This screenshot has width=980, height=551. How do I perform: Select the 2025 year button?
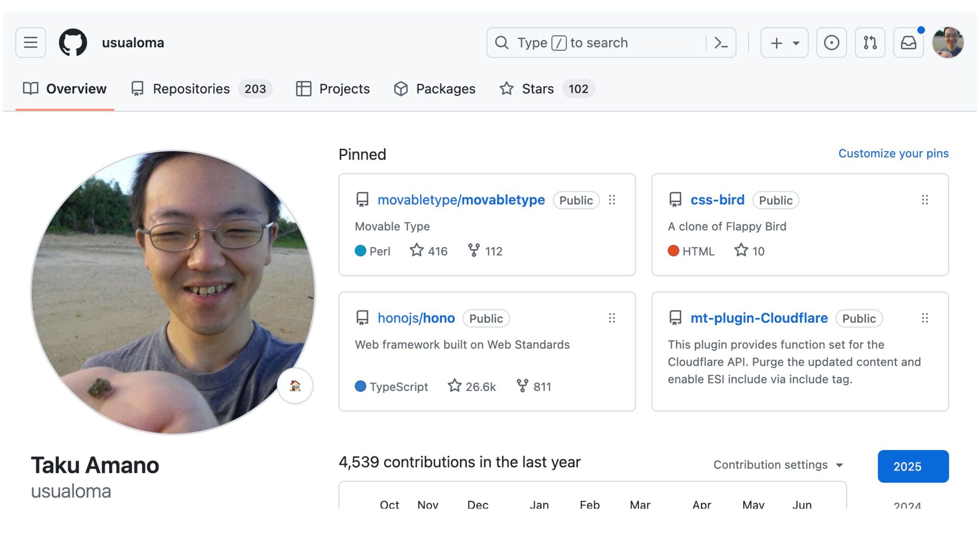coord(913,466)
